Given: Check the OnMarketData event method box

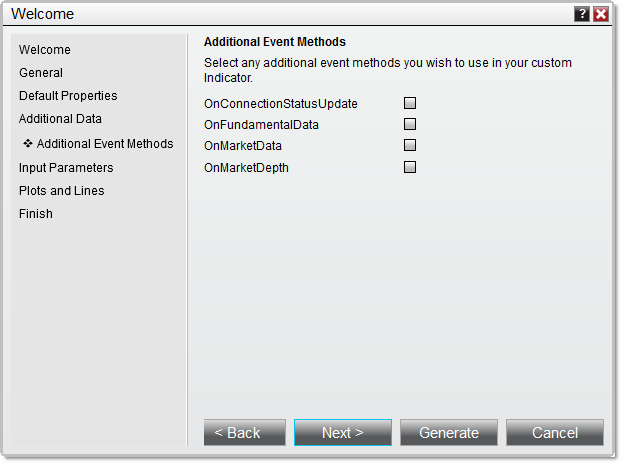Looking at the screenshot, I should 409,146.
